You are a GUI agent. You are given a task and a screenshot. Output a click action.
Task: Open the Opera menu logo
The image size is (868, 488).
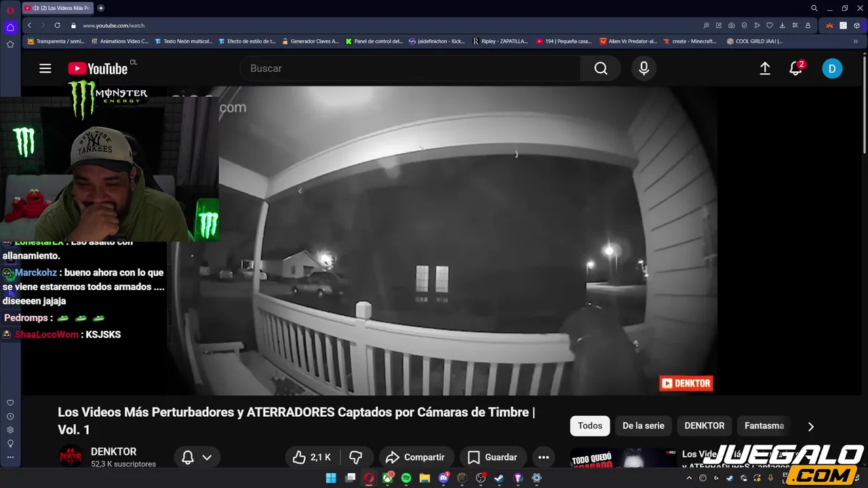pos(10,9)
